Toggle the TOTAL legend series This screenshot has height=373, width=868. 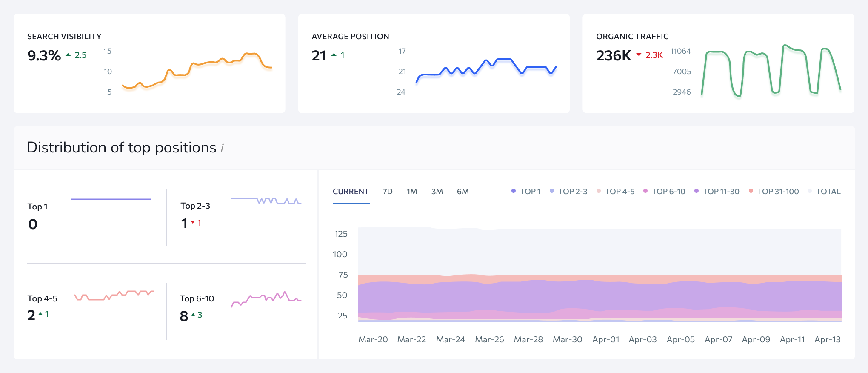pos(824,192)
